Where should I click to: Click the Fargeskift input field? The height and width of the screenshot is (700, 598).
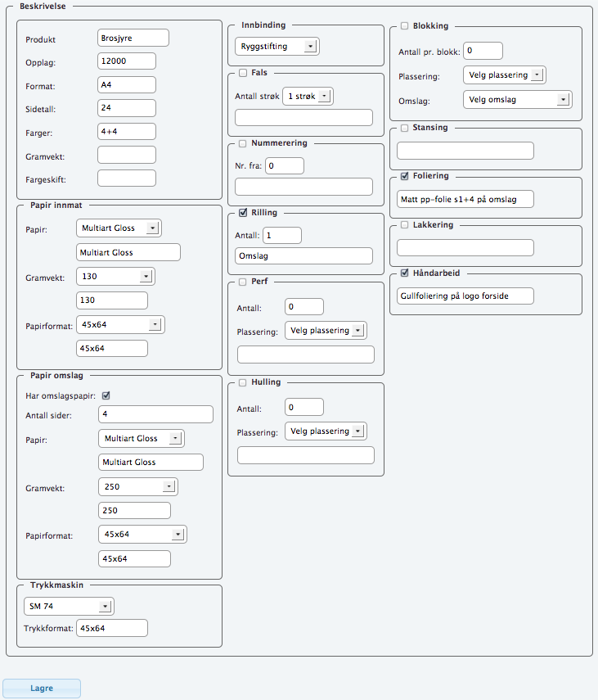pos(126,178)
